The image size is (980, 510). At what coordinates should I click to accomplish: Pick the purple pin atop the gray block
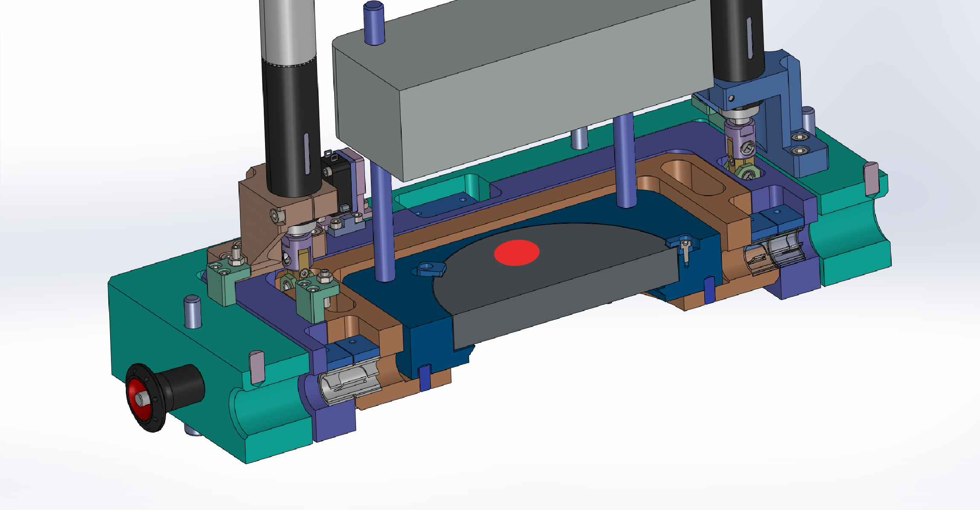(x=374, y=23)
